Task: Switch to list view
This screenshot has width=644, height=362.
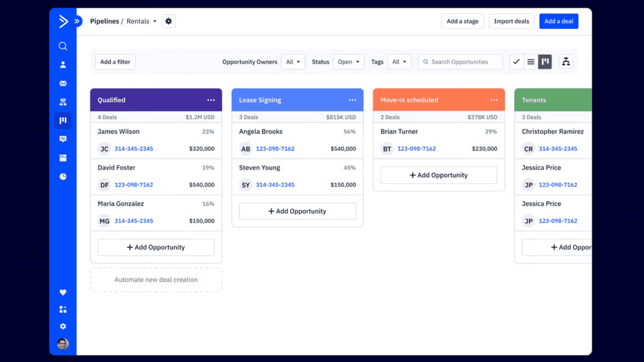Action: (531, 62)
